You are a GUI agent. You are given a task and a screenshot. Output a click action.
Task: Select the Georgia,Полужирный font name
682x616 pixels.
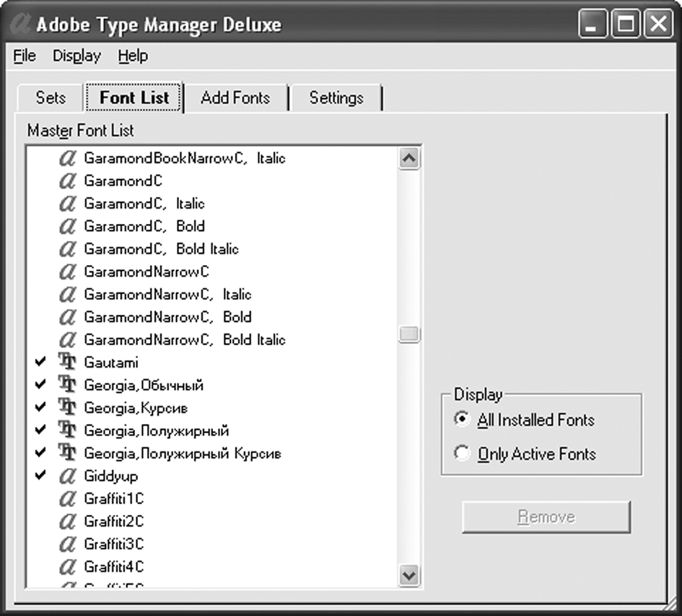(x=157, y=430)
